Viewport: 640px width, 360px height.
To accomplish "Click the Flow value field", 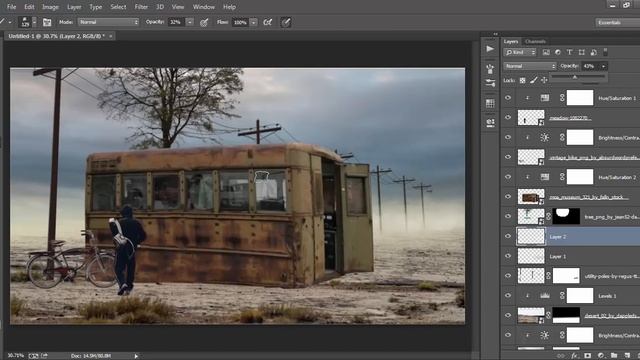I will pos(240,22).
